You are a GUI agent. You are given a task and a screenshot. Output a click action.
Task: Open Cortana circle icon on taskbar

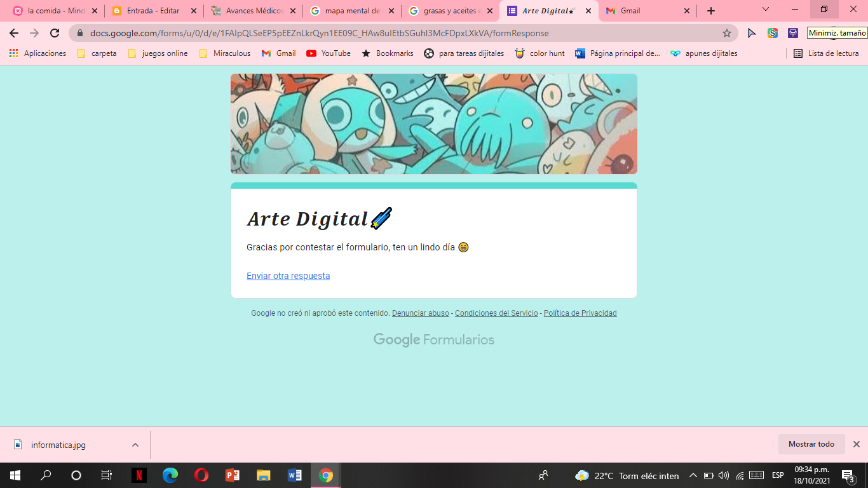pyautogui.click(x=76, y=475)
